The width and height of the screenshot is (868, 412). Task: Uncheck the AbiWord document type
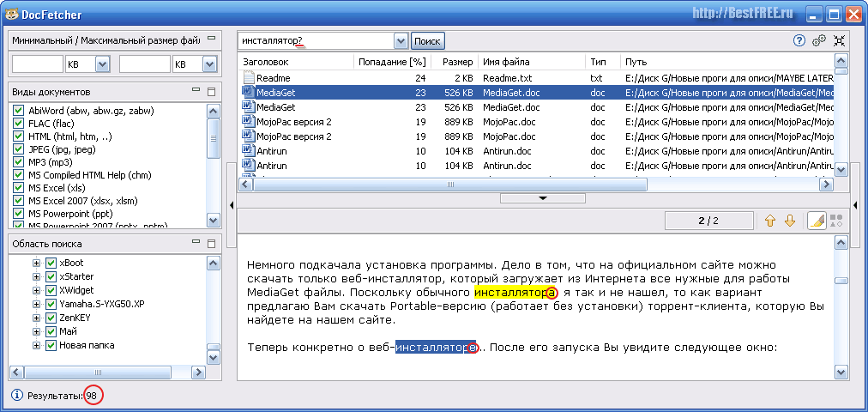(x=19, y=110)
